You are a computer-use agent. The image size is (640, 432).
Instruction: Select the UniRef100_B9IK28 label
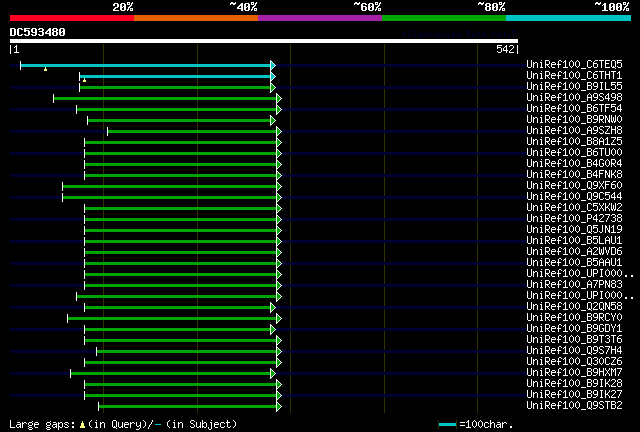(x=574, y=384)
